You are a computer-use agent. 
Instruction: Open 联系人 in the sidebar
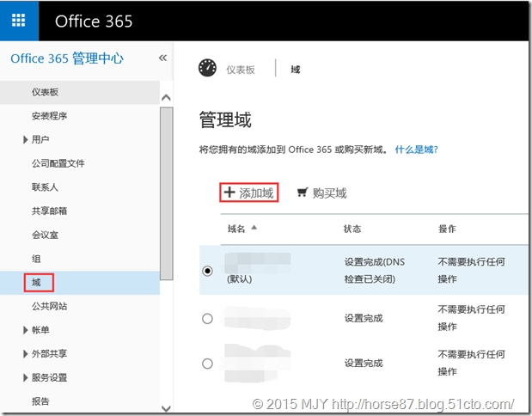pyautogui.click(x=46, y=187)
